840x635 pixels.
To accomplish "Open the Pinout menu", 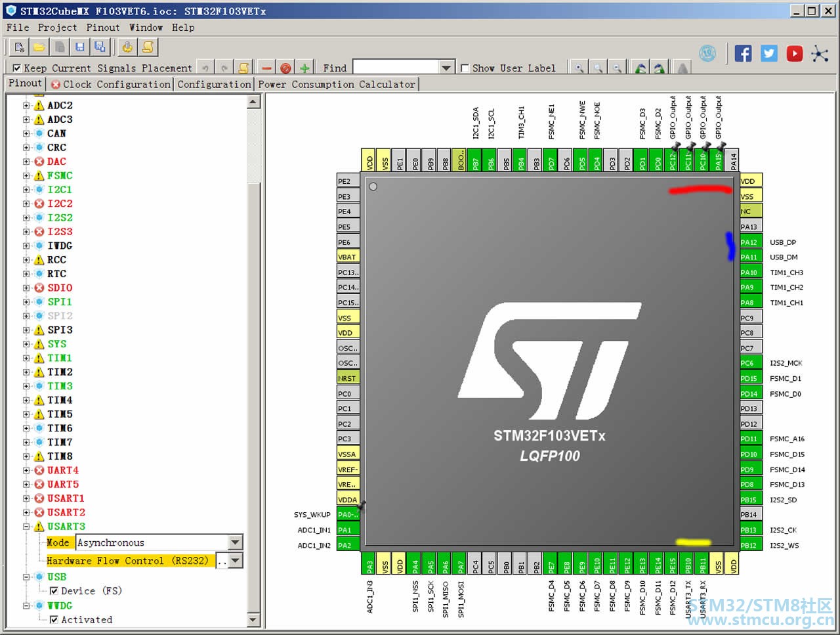I will coord(103,28).
